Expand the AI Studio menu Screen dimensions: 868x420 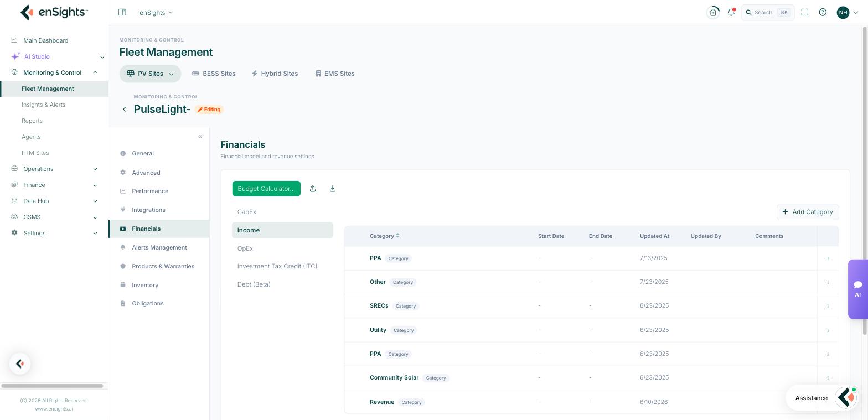tap(102, 57)
